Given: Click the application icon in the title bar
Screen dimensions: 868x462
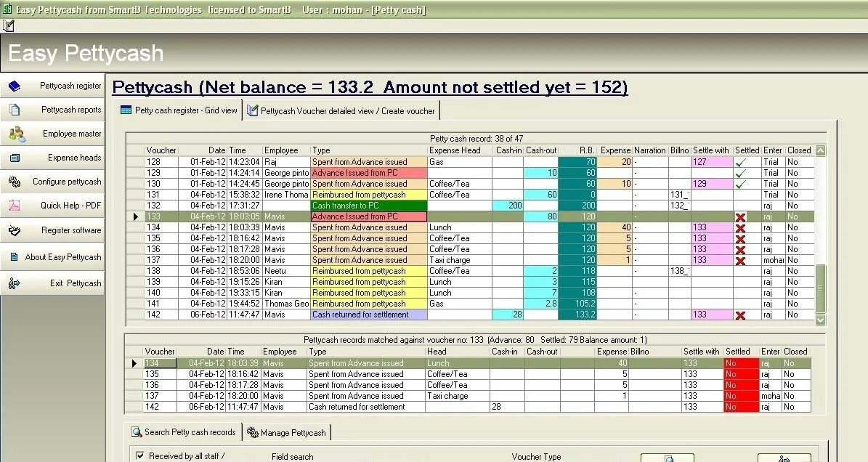Looking at the screenshot, I should 7,9.
